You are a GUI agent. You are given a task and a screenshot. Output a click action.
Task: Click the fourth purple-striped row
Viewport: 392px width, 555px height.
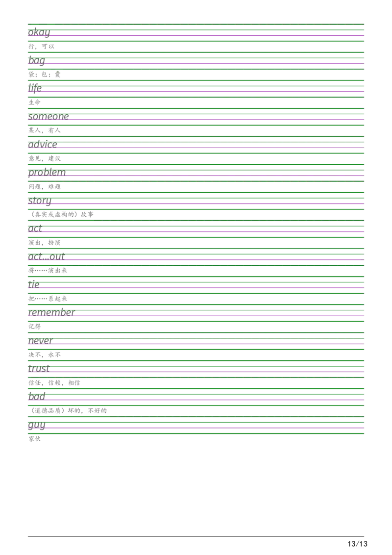pyautogui.click(x=196, y=119)
